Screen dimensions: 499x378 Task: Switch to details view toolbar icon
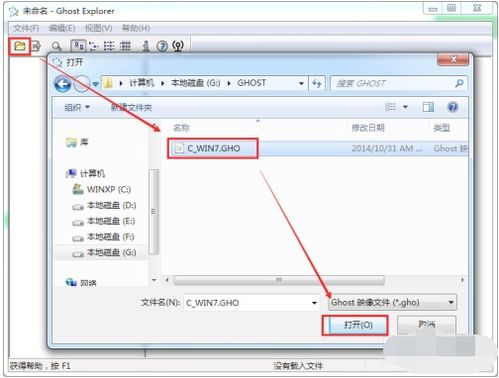click(125, 46)
